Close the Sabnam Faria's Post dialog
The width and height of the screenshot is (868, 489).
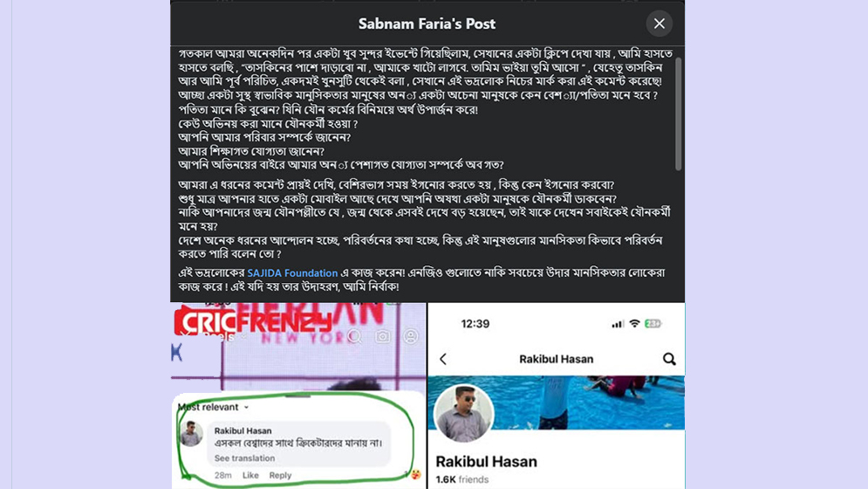click(x=659, y=24)
